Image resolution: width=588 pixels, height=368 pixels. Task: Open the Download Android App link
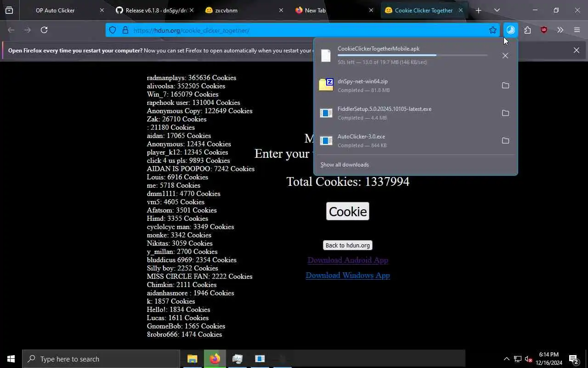click(x=348, y=260)
